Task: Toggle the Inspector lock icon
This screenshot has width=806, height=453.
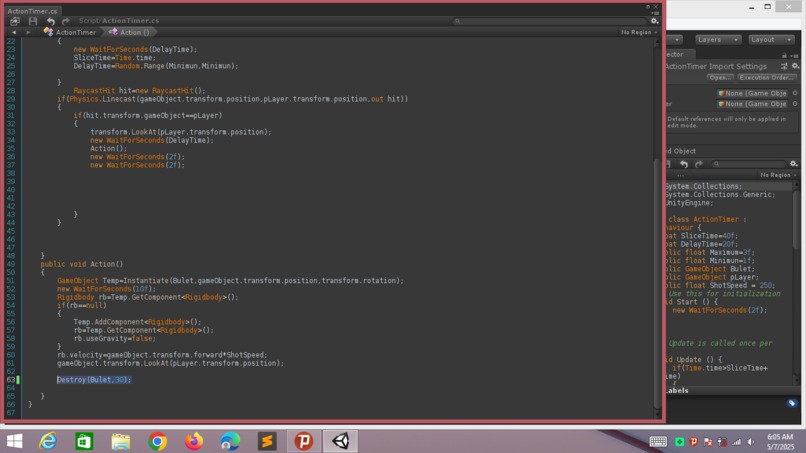Action: (x=784, y=55)
